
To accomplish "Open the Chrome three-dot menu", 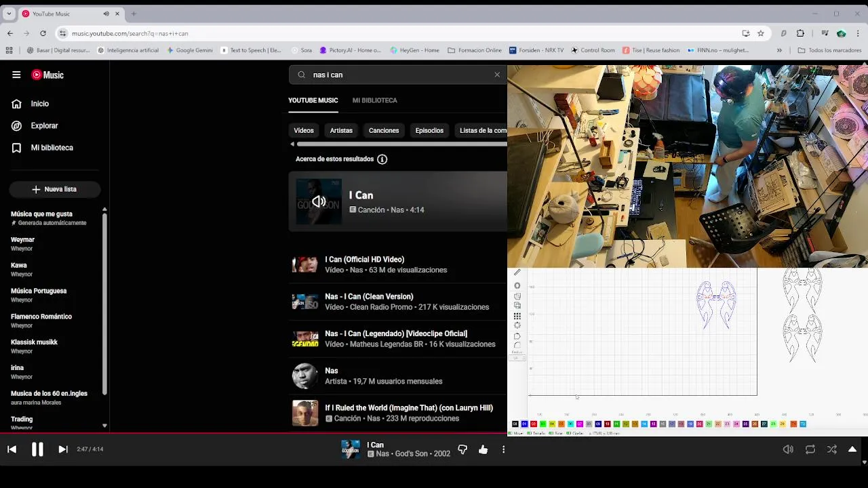I will coord(858,33).
